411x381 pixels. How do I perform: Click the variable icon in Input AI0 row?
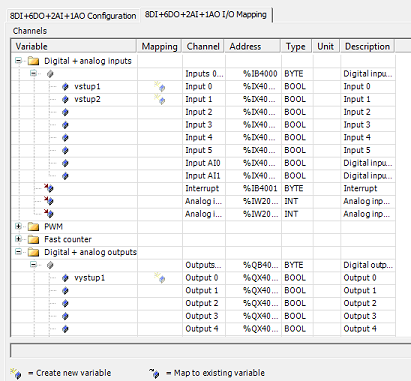pos(65,163)
